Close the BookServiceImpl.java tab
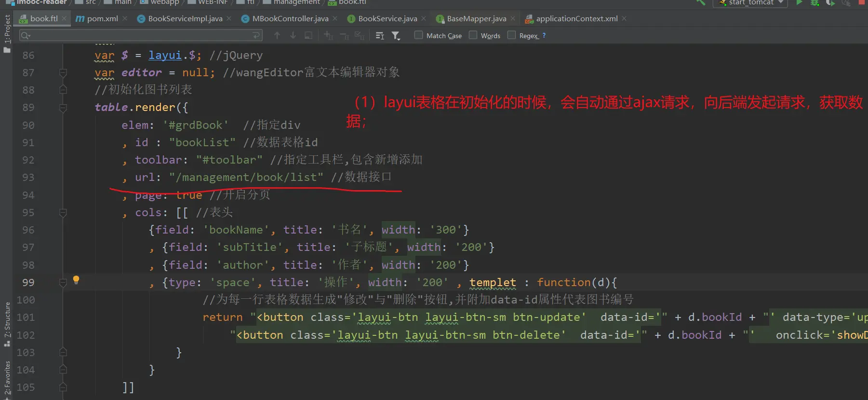The image size is (868, 400). click(x=229, y=18)
